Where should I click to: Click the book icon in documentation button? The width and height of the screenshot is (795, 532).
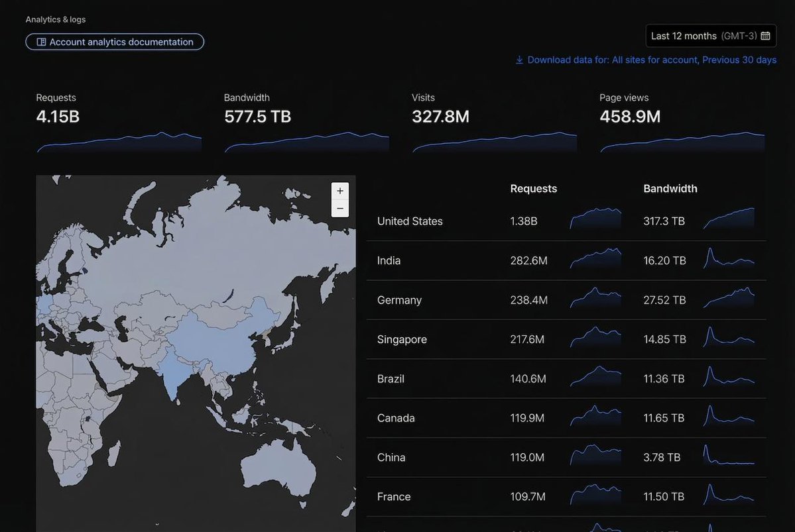coord(42,42)
